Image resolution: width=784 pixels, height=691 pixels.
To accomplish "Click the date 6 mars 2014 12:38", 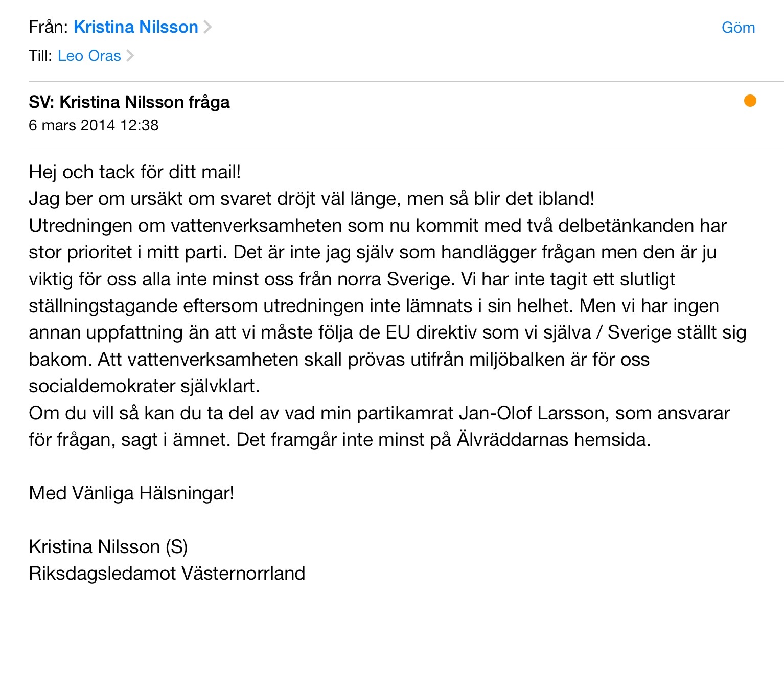I will [94, 125].
